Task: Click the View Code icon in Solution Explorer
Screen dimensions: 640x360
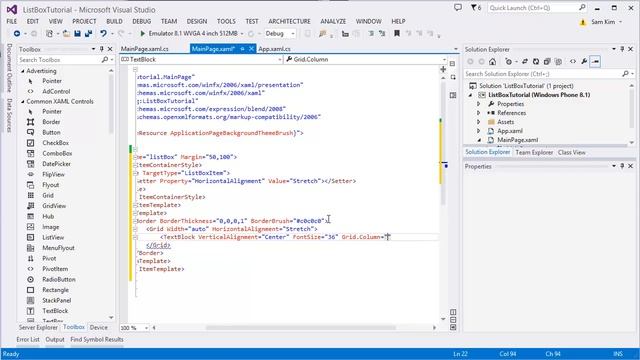Action: 573,62
